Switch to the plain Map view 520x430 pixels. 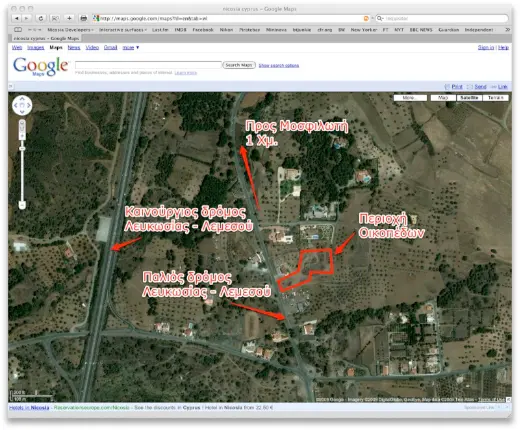[x=443, y=98]
